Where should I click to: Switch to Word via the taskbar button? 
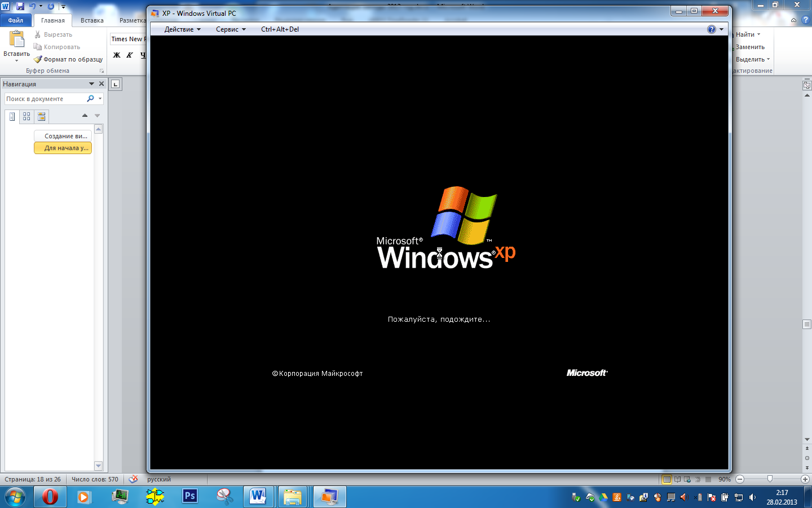(258, 497)
